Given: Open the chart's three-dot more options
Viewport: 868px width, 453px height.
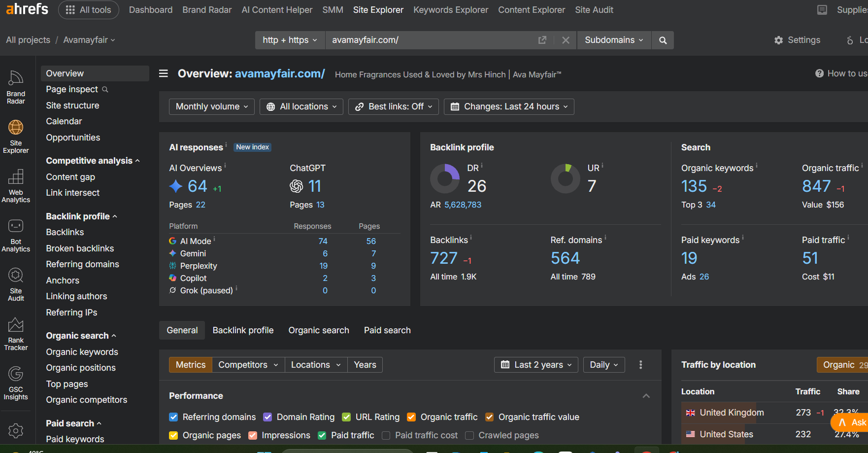Looking at the screenshot, I should click(640, 365).
